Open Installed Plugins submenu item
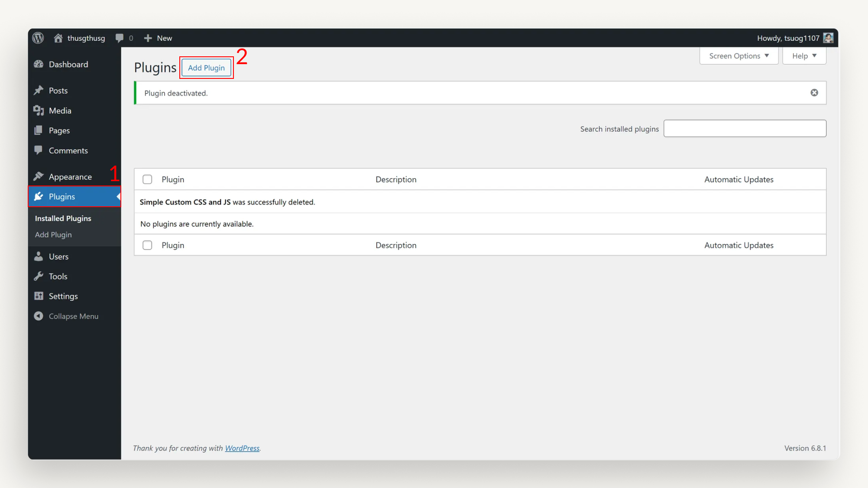This screenshot has width=868, height=488. click(63, 218)
